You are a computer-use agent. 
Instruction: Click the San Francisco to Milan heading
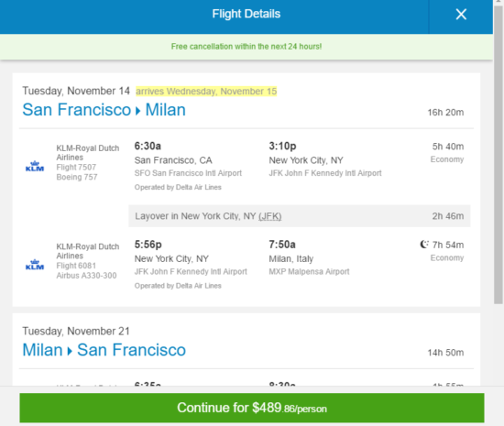104,110
